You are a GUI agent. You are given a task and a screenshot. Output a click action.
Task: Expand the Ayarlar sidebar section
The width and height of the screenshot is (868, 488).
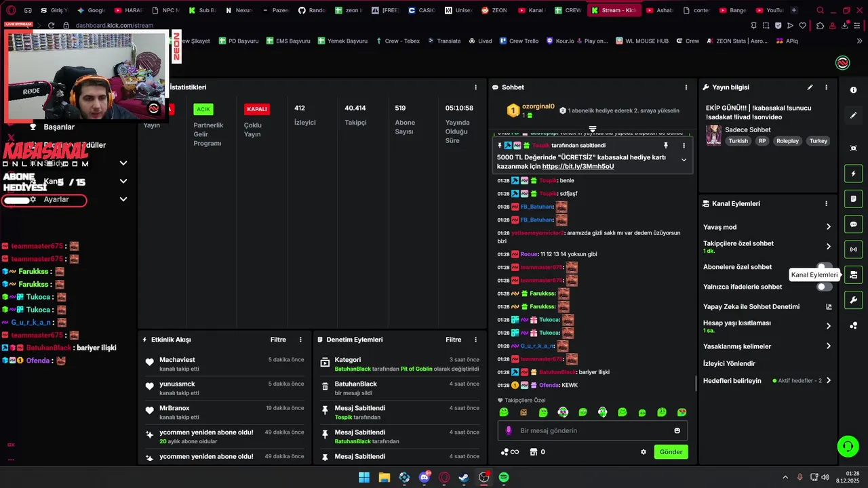(x=123, y=199)
